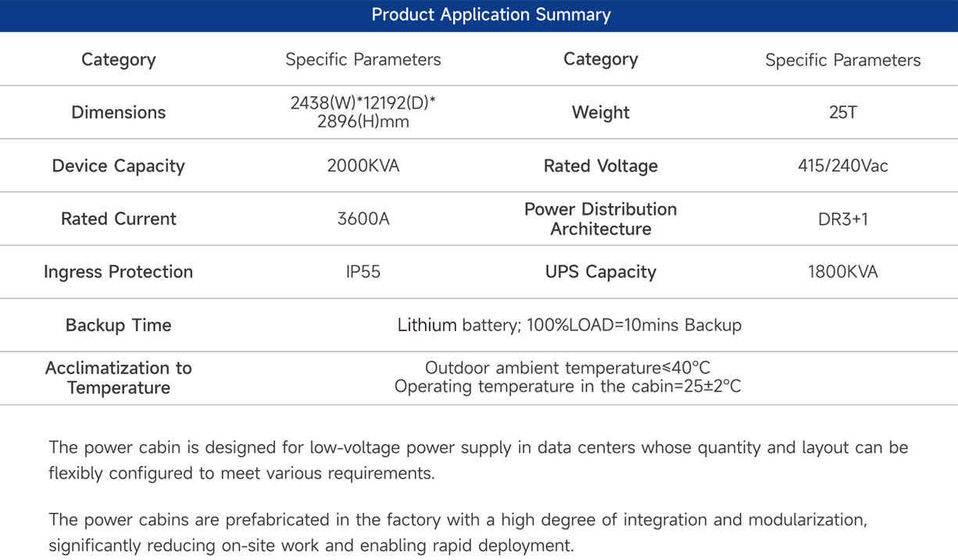
Task: Select the 25T weight value
Action: coord(842,112)
